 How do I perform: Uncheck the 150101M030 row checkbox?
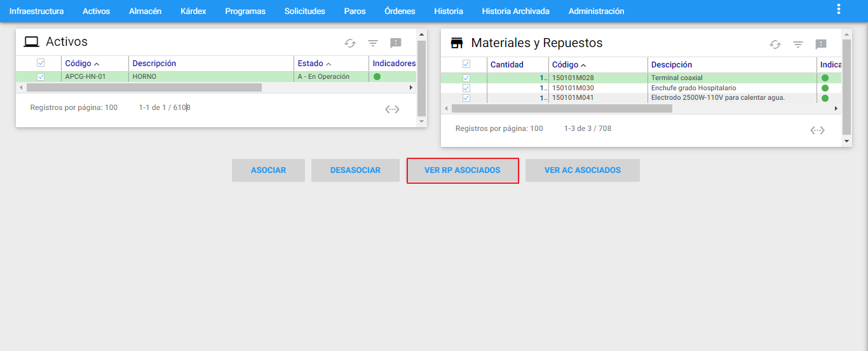coord(466,88)
